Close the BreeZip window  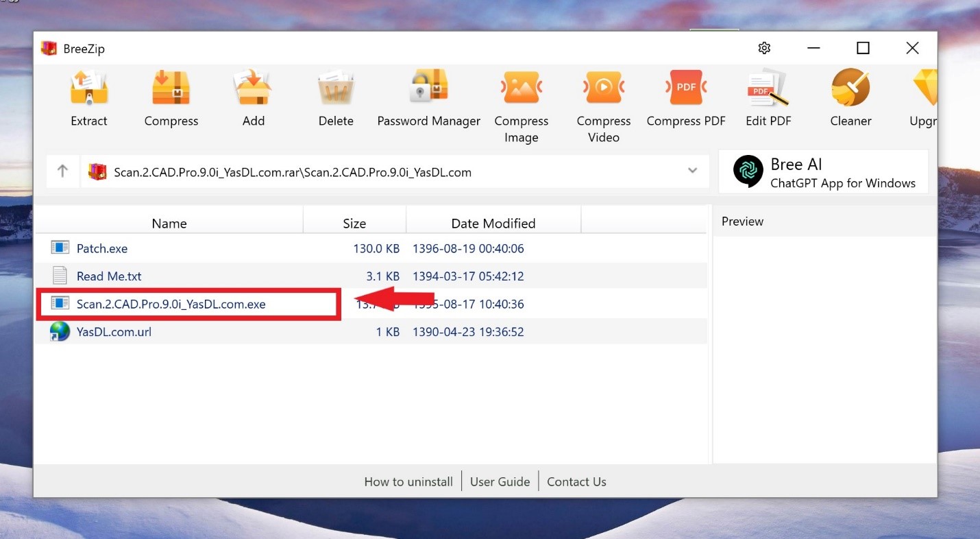pyautogui.click(x=912, y=48)
